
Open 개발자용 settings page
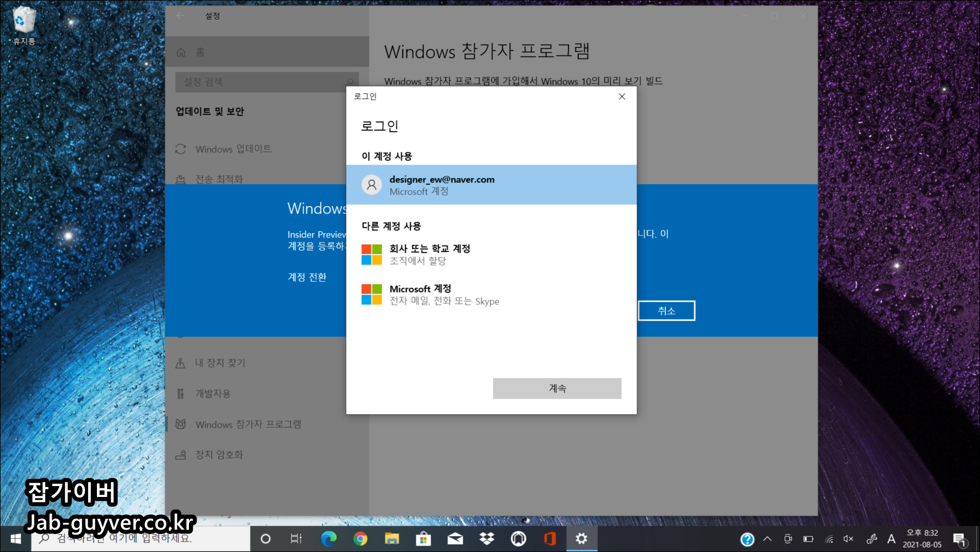point(267,393)
